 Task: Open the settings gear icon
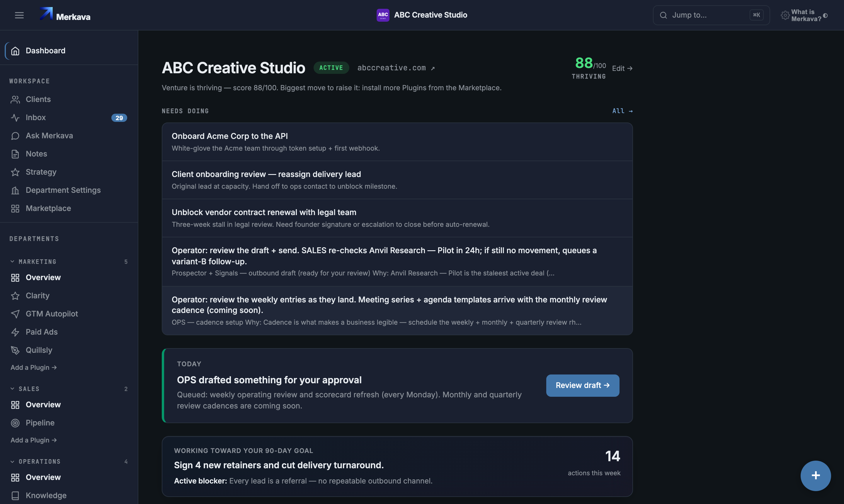click(785, 15)
